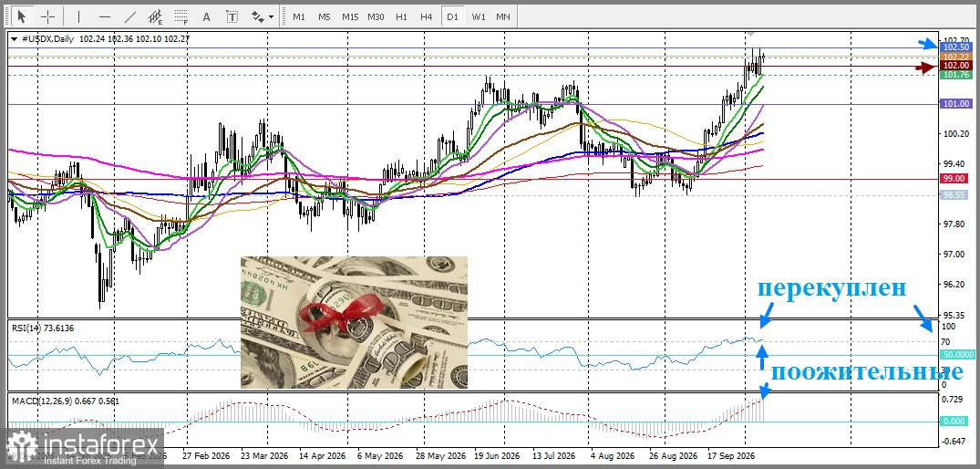
Task: Switch chart to W1 timeframe
Action: tap(478, 17)
